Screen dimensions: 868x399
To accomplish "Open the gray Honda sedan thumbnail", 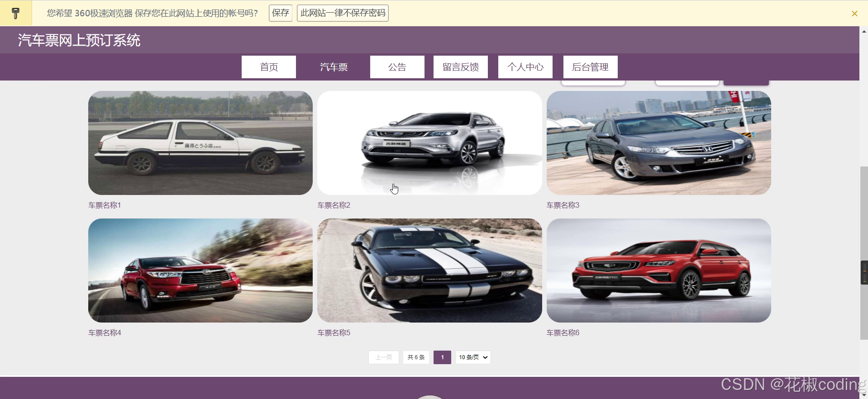I will tap(659, 143).
